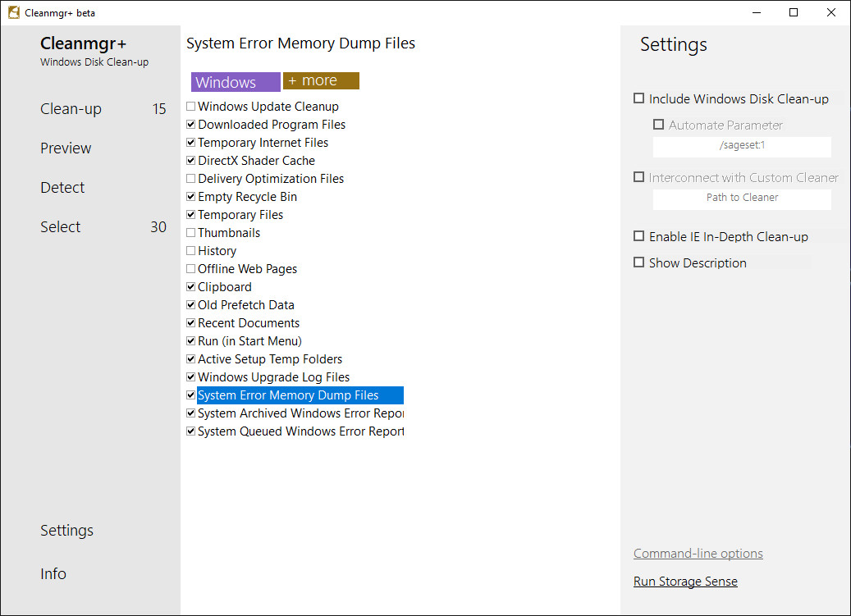The image size is (851, 616).
Task: Uncheck Empty Recycle Bin
Action: coord(190,196)
